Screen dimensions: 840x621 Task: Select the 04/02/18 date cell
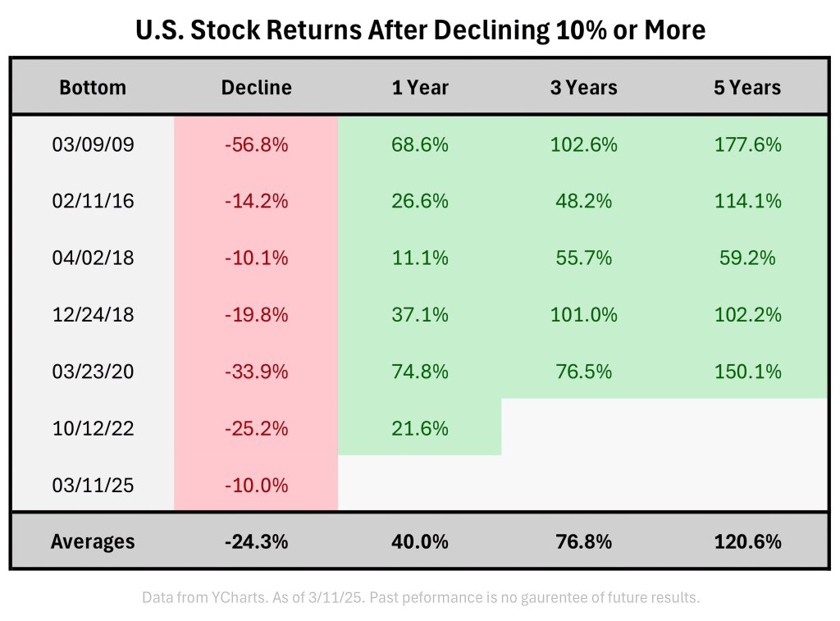click(93, 258)
